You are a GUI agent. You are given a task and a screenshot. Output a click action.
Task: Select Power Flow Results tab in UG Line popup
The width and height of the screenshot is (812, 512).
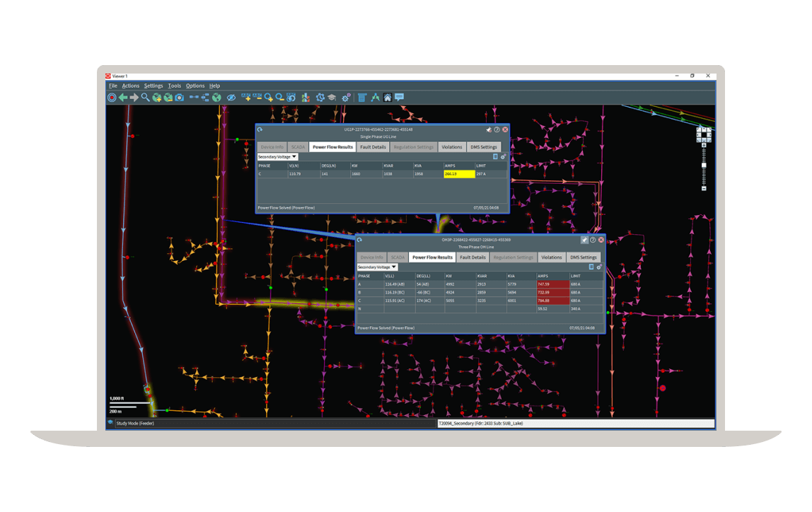(332, 147)
